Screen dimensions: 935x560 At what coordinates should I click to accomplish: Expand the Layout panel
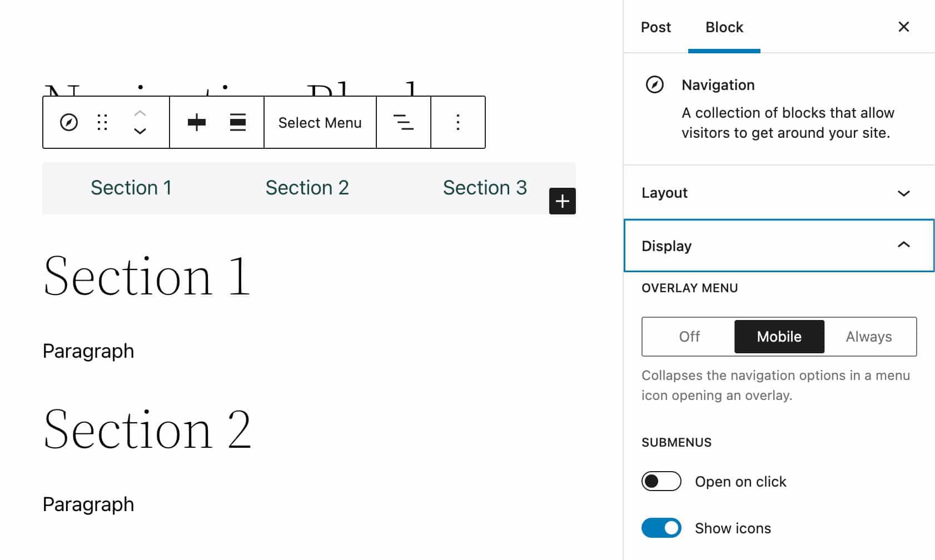778,193
